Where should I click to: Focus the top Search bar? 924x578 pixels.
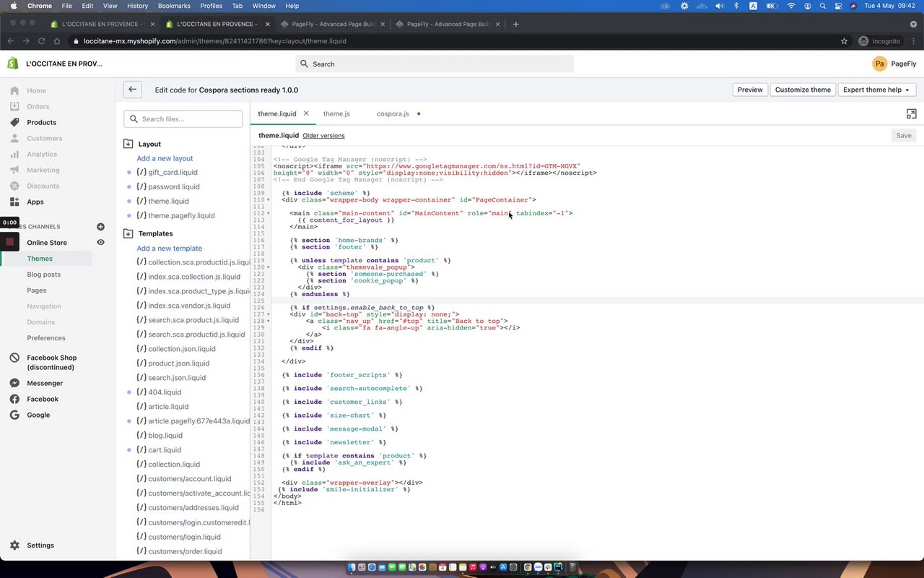[x=435, y=64]
